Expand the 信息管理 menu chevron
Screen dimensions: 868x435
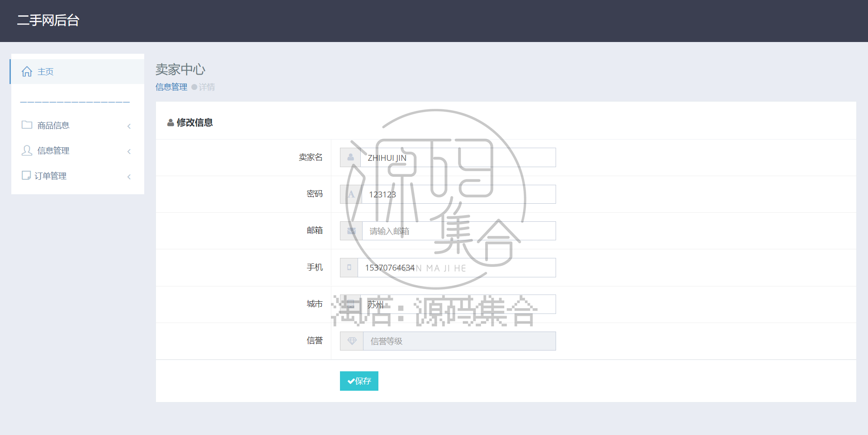coord(129,151)
